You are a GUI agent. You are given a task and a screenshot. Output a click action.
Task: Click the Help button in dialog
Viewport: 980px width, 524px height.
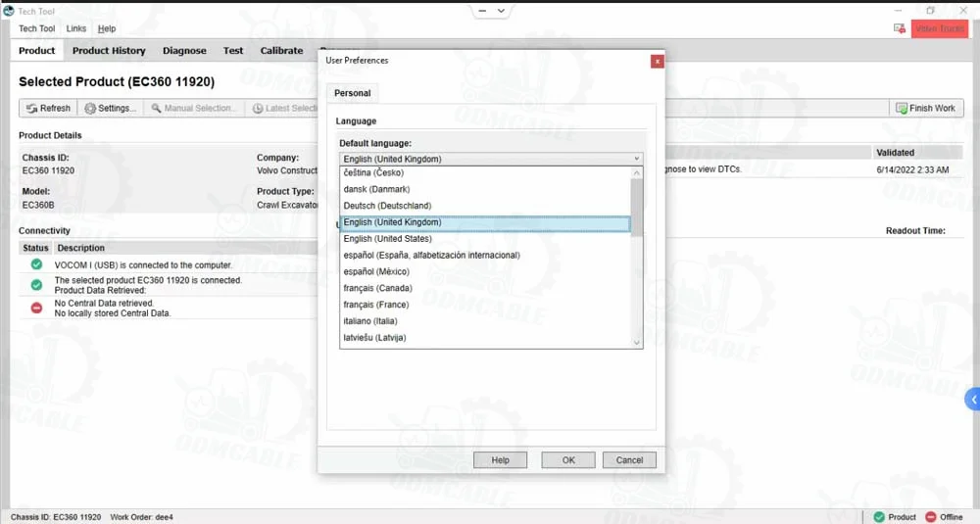[x=500, y=460]
